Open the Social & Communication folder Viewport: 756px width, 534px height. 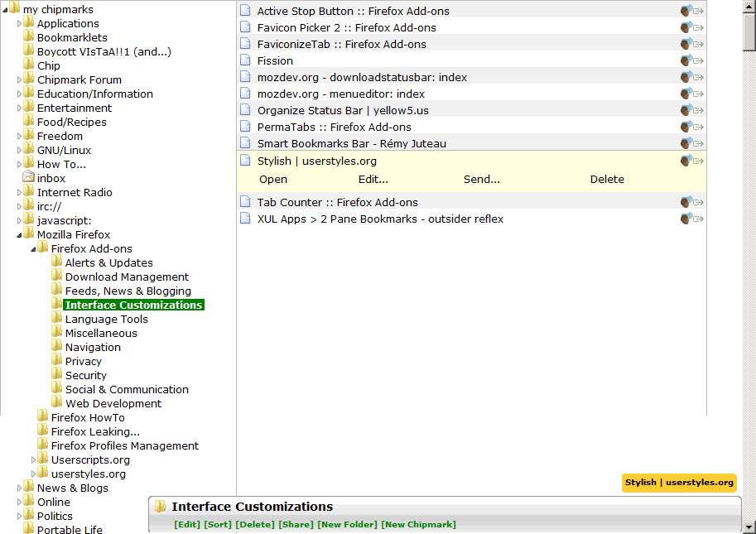(127, 389)
